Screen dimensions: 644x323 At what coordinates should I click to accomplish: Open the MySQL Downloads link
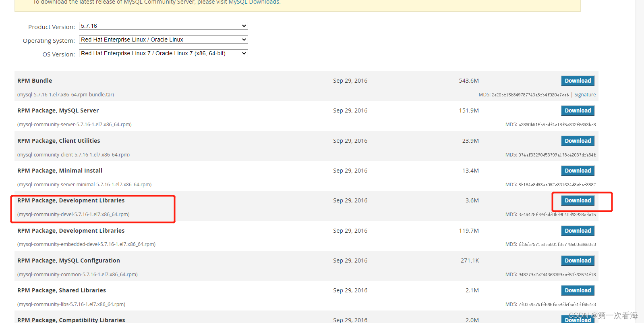(254, 2)
